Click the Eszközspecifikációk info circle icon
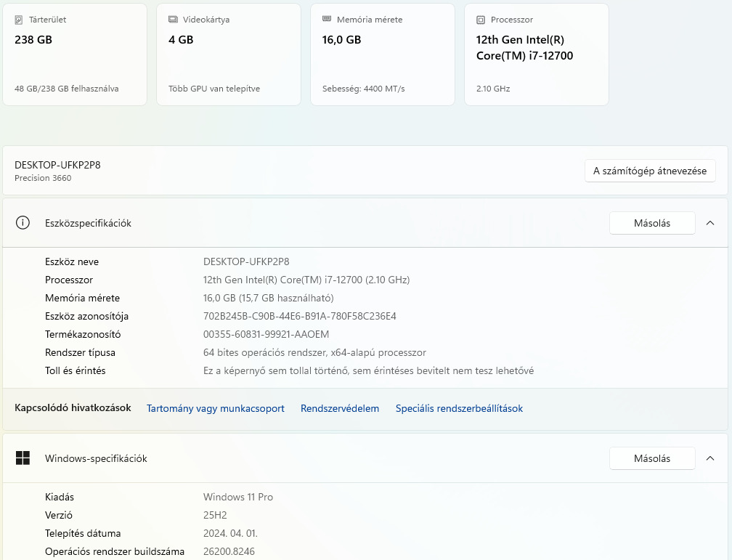 click(23, 223)
